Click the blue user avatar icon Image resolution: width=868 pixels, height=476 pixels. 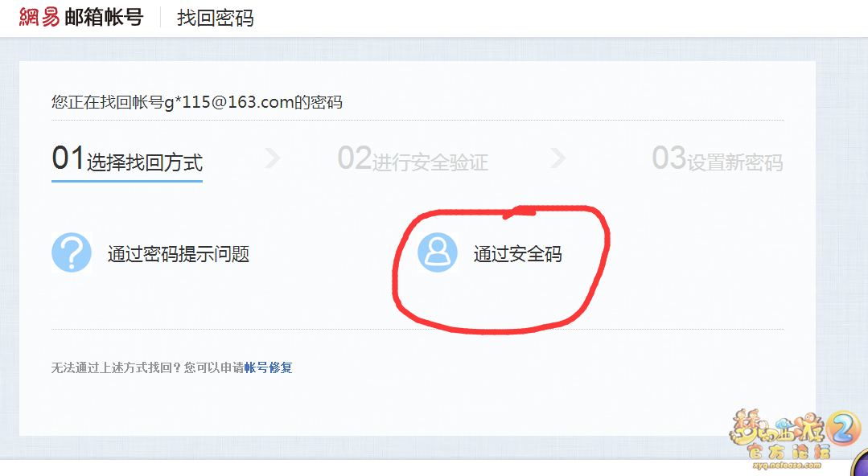(438, 252)
